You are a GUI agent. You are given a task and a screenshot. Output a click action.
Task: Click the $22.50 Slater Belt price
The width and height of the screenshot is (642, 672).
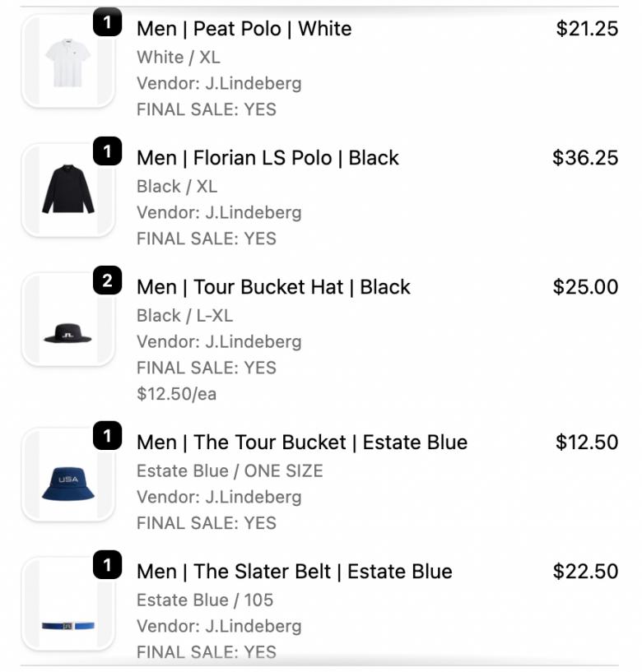585,572
